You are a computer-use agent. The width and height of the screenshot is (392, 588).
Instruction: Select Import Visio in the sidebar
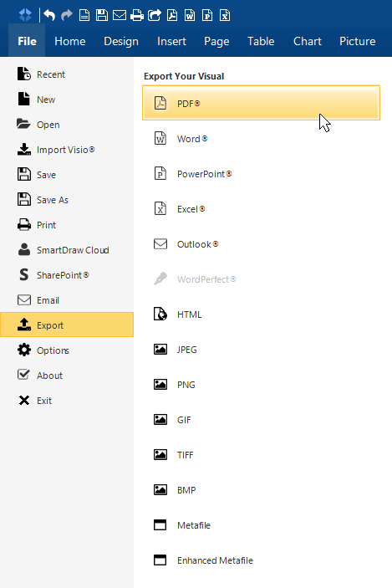tap(67, 150)
